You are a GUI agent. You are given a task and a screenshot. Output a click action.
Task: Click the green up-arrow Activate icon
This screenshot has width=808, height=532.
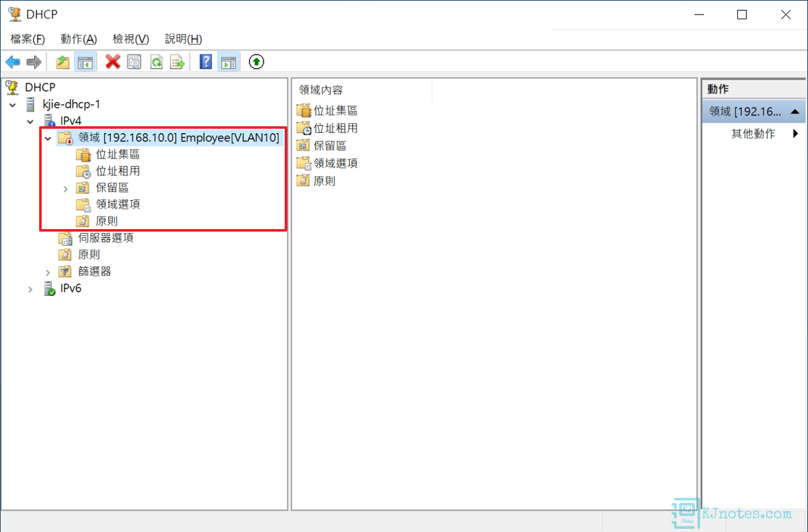coord(256,62)
